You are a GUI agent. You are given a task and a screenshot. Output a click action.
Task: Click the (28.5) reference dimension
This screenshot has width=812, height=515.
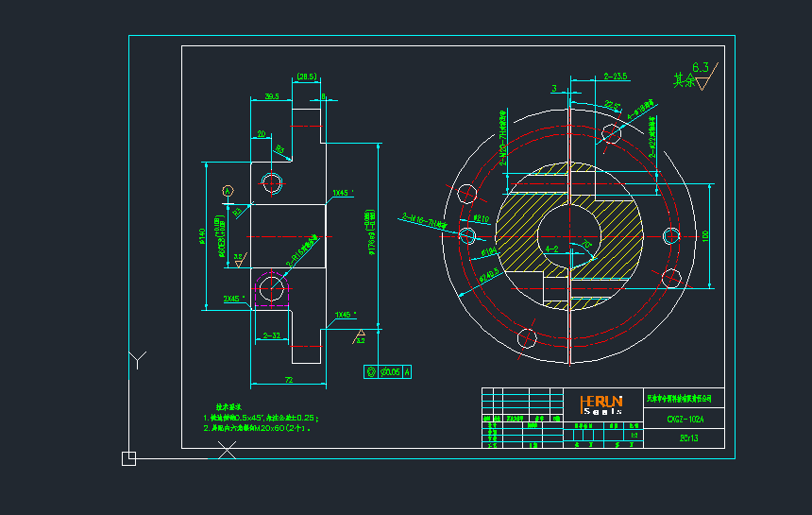(x=307, y=77)
